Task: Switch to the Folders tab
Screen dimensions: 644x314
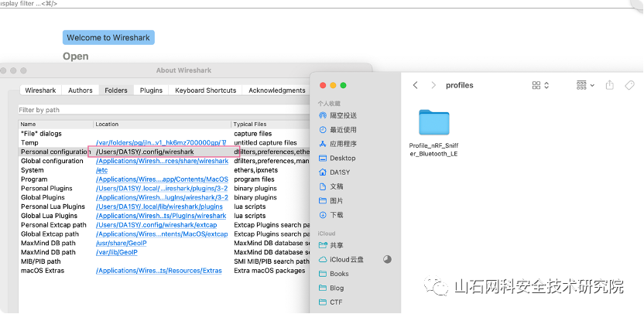Action: (x=116, y=90)
